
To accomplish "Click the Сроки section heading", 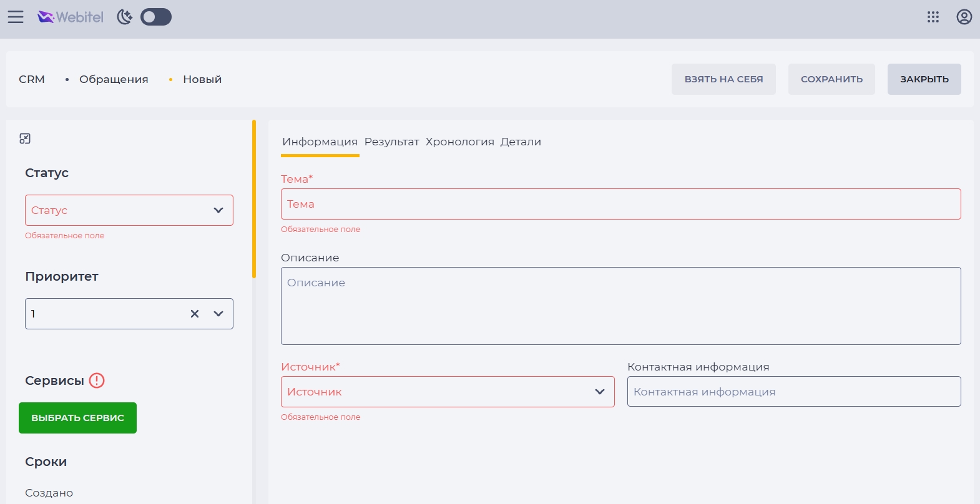I will pos(46,462).
